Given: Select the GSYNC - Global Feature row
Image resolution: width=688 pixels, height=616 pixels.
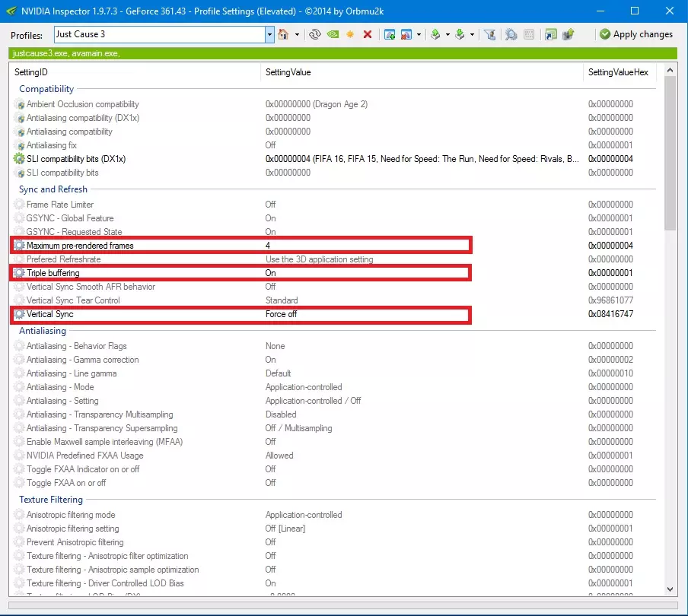Looking at the screenshot, I should 333,218.
